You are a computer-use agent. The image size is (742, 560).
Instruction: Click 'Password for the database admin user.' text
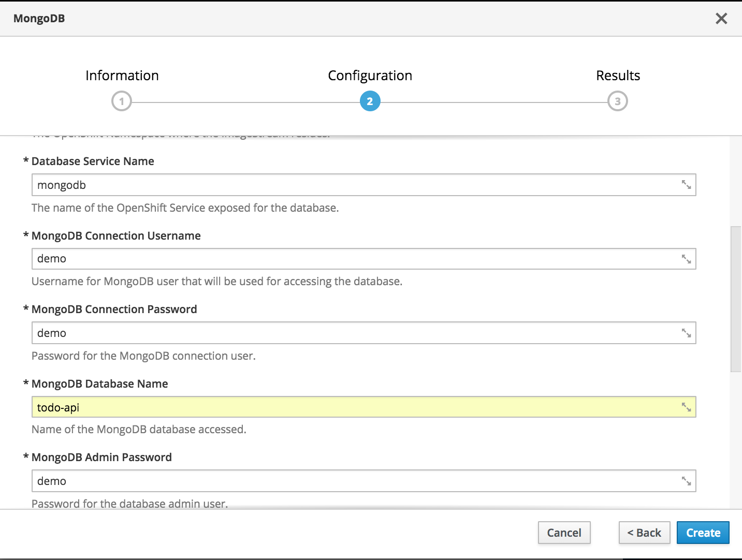tap(130, 504)
